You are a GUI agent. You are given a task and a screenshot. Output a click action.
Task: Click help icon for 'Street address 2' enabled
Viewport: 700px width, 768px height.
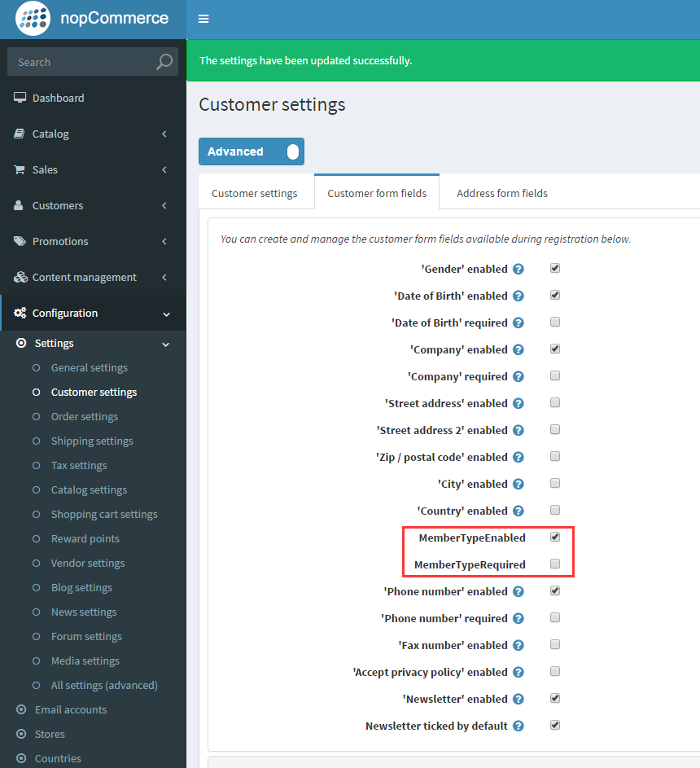pyautogui.click(x=518, y=430)
